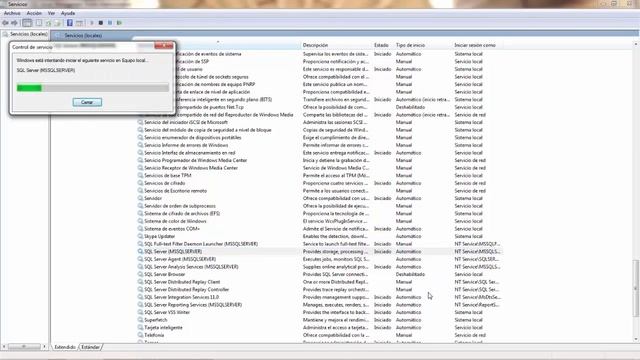Select Servicio del iniciador iSCSI de Microsoft
Viewport: 640px width, 360px height.
[186, 122]
